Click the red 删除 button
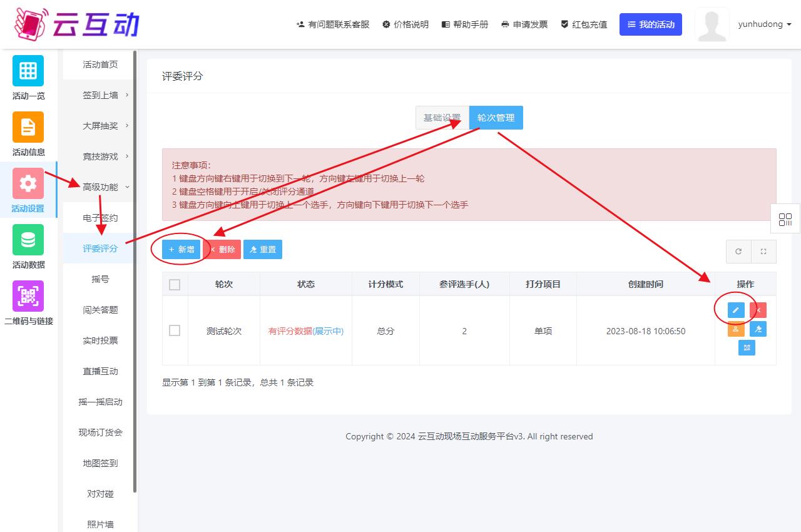The height and width of the screenshot is (532, 801). (x=222, y=249)
